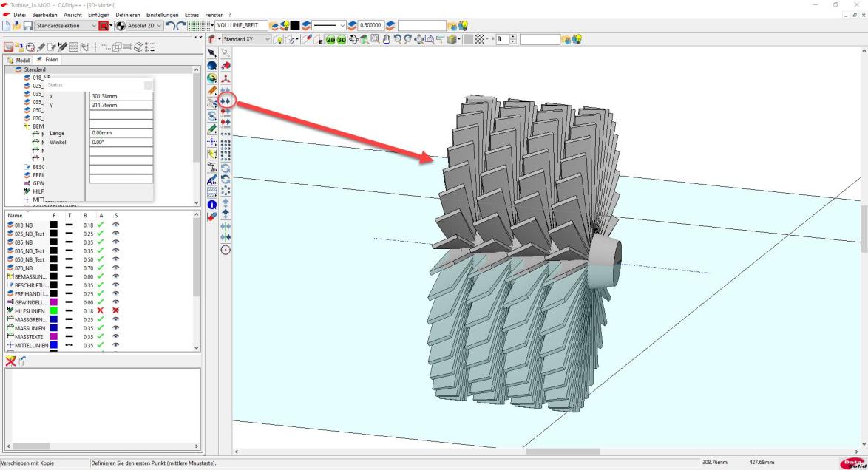Screen dimensions: 868x470
Task: Switch to 2D view with green 2D button
Action: [331, 39]
